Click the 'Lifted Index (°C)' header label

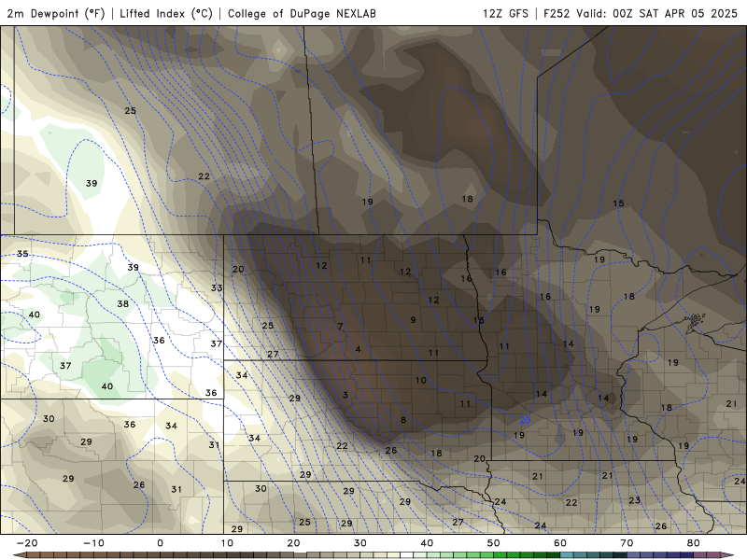click(x=166, y=13)
